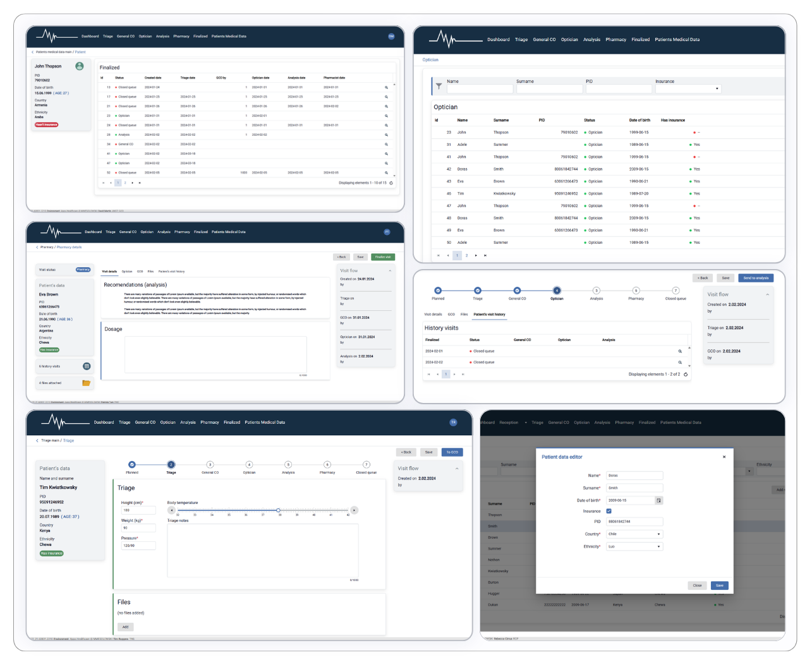Open the Visit details tab on Pharmacy page
Viewport: 812px width, 667px height.
(109, 272)
